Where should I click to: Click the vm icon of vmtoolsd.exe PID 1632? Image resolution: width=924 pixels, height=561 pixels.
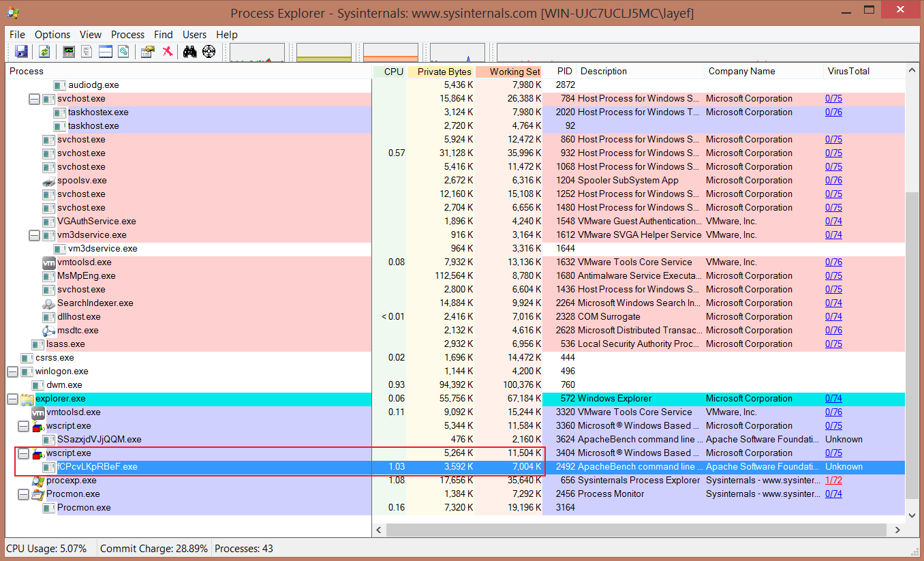pos(48,262)
